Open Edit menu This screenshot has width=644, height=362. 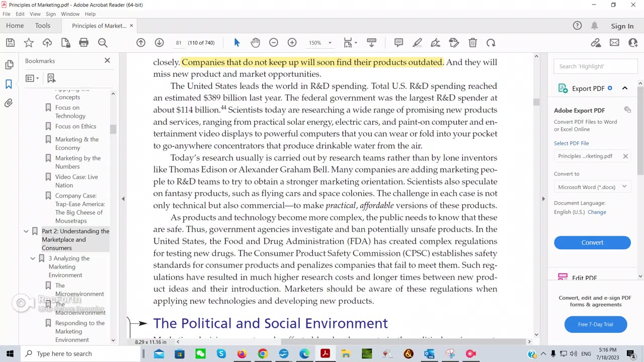tap(20, 14)
